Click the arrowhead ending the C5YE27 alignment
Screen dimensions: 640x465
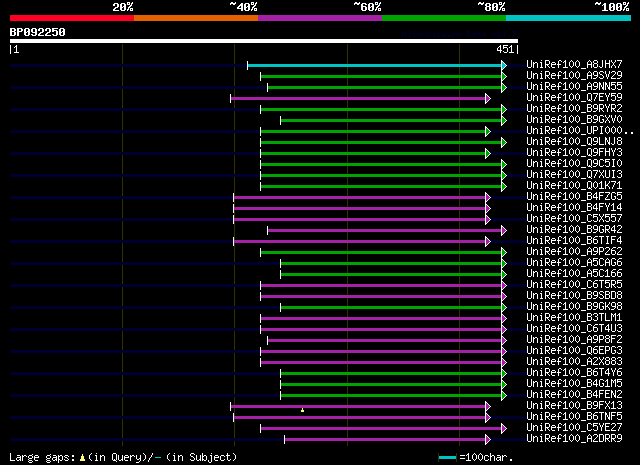(504, 429)
